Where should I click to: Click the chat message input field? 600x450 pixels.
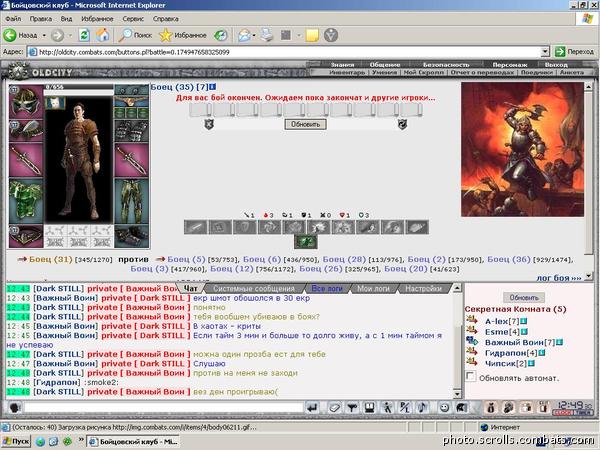click(x=163, y=408)
